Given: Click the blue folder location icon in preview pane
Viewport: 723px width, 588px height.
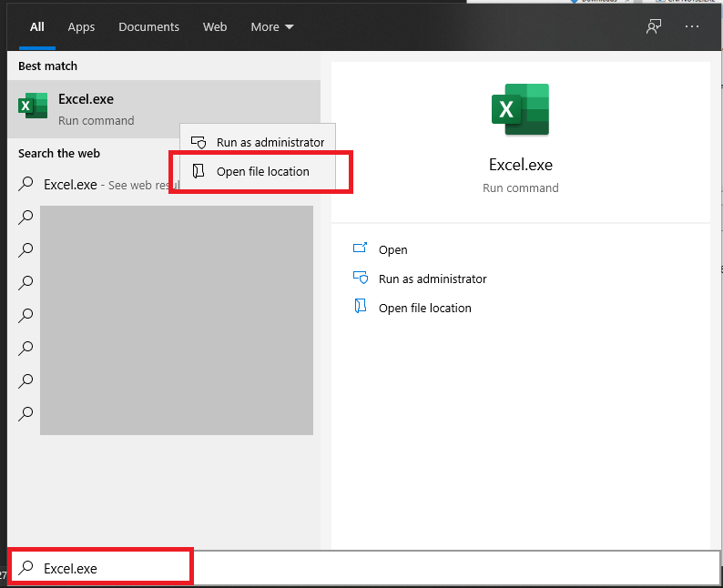Looking at the screenshot, I should click(x=360, y=306).
